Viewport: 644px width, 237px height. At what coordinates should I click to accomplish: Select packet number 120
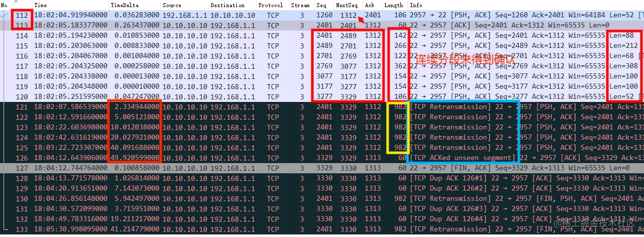[21, 97]
